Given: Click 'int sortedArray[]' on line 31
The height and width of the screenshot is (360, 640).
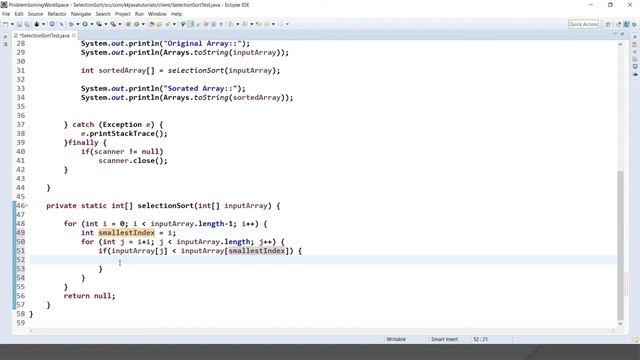Looking at the screenshot, I should pos(118,71).
